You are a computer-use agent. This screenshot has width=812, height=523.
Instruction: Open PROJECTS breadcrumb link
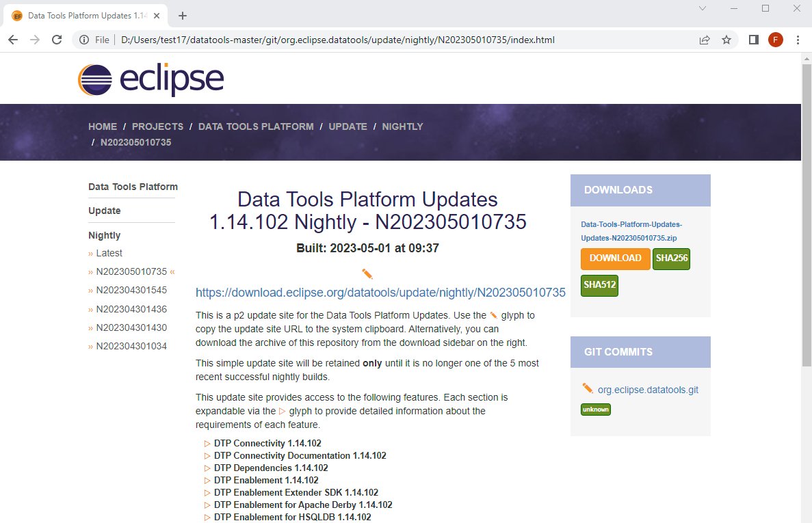tap(157, 126)
